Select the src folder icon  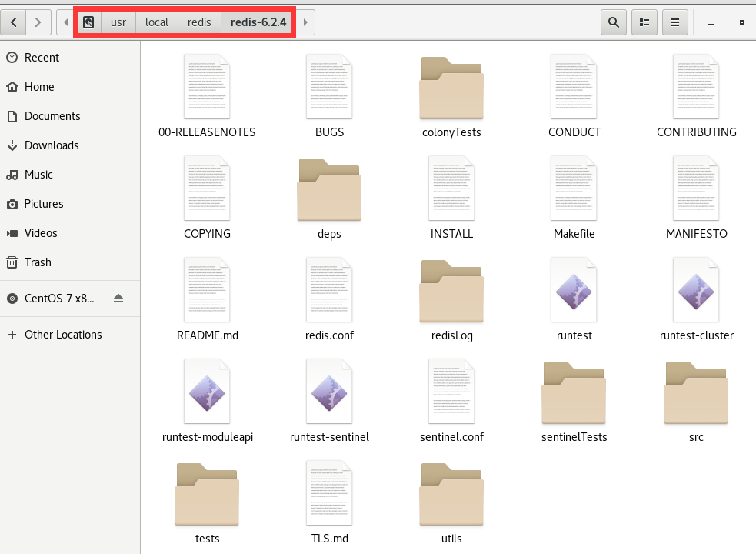pos(696,393)
